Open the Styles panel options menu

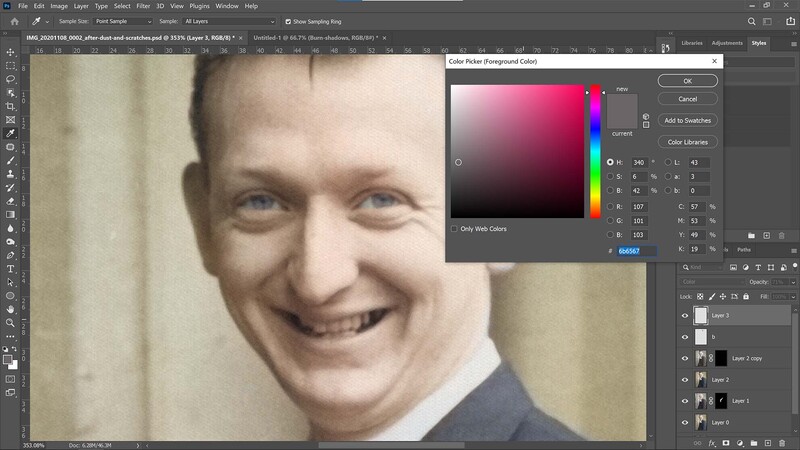(793, 44)
